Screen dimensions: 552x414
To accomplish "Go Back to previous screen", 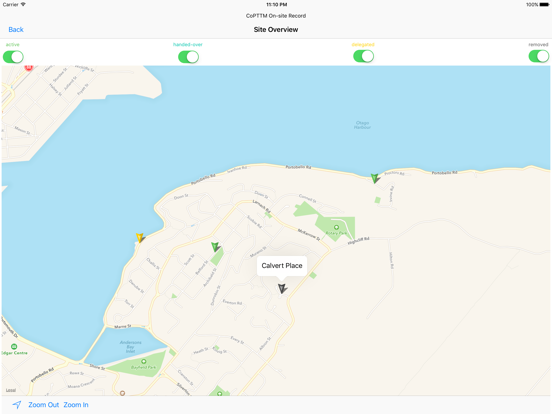I will pyautogui.click(x=16, y=30).
